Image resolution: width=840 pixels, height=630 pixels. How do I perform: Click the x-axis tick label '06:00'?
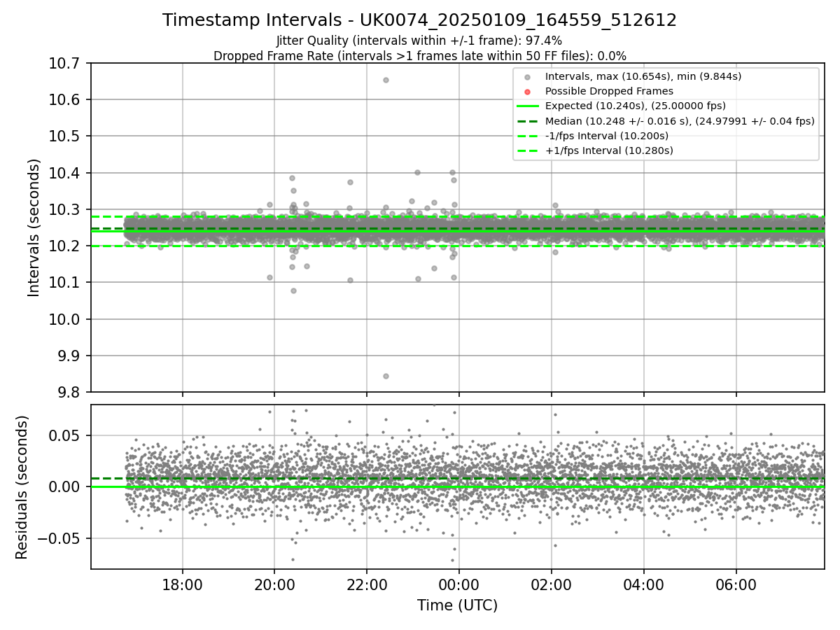[x=736, y=584]
